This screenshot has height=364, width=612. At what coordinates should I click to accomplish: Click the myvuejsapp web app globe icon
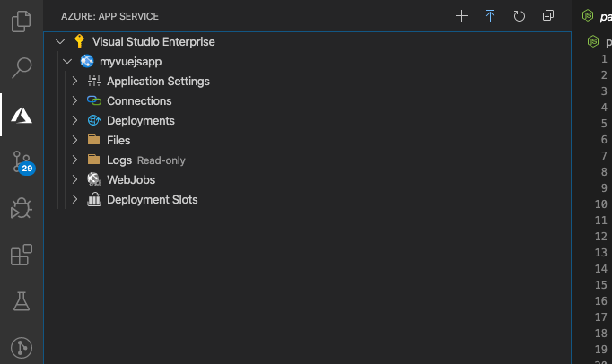87,61
